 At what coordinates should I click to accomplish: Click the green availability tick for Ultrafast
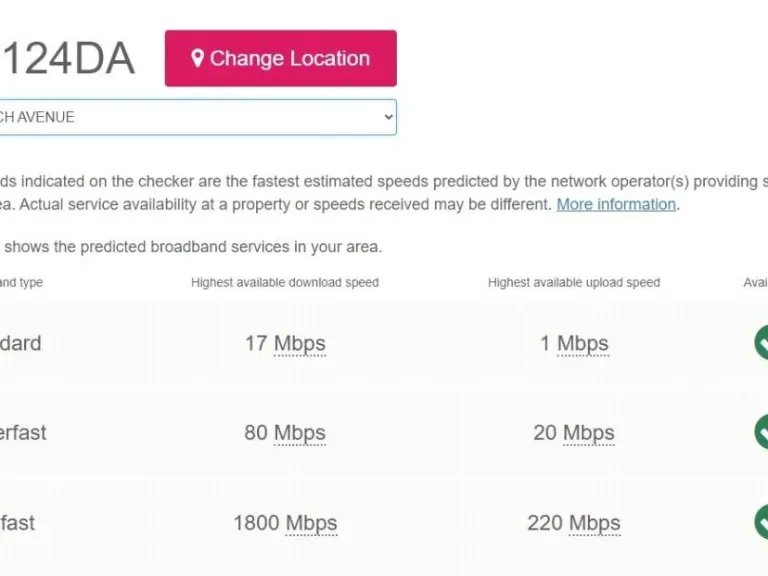[761, 522]
